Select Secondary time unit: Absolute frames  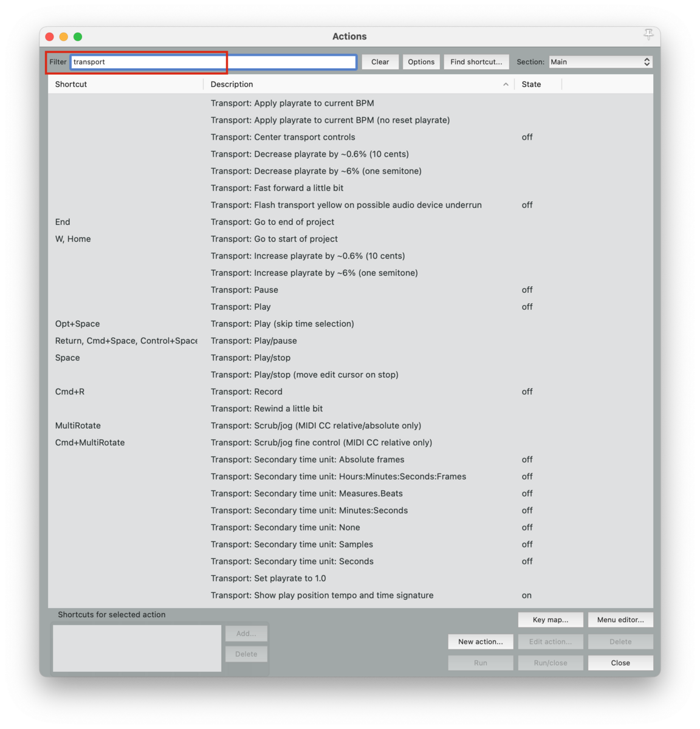coord(307,460)
